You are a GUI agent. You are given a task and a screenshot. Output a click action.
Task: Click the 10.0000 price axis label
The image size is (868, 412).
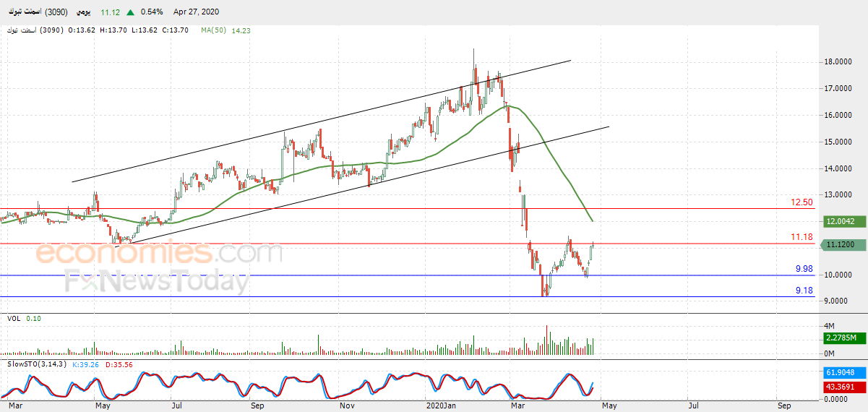pos(840,275)
